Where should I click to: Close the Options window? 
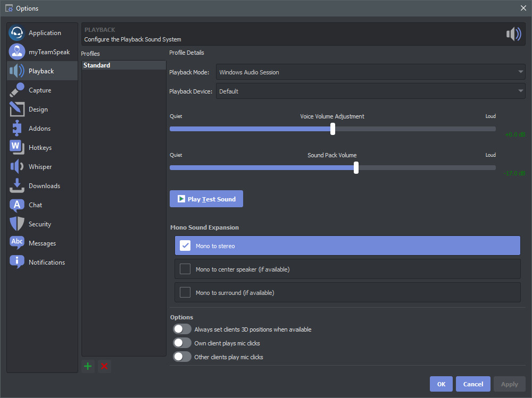pyautogui.click(x=523, y=8)
